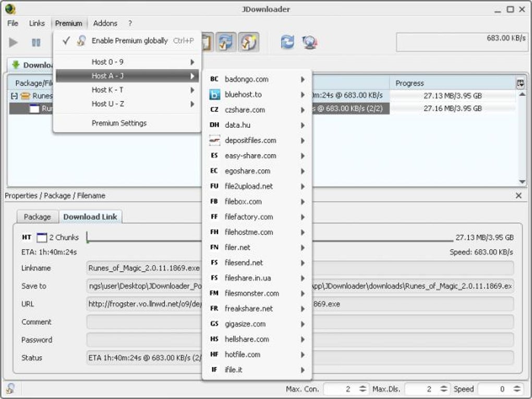532x399 pixels.
Task: Expand filesend.net submenu arrow
Action: coord(303,262)
